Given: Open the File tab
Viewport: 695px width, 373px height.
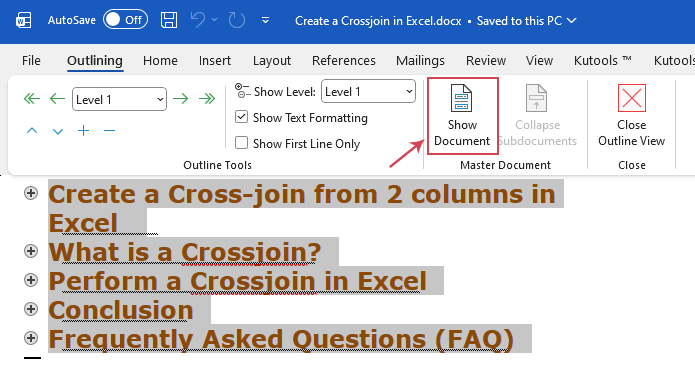Looking at the screenshot, I should coord(31,60).
